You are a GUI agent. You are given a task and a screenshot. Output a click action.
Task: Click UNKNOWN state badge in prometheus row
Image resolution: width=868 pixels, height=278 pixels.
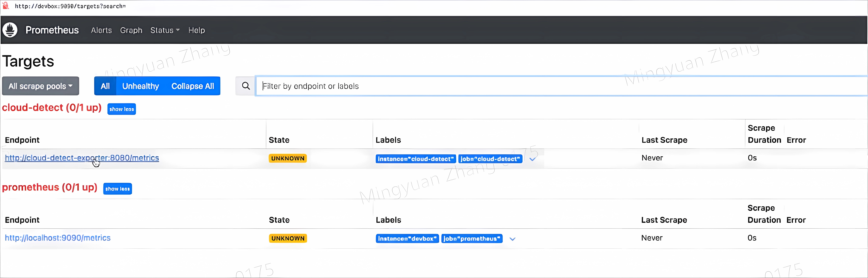[x=288, y=238]
